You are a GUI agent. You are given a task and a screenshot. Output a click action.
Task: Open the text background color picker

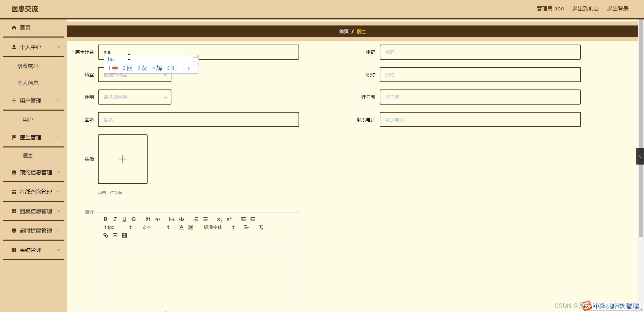(191, 227)
